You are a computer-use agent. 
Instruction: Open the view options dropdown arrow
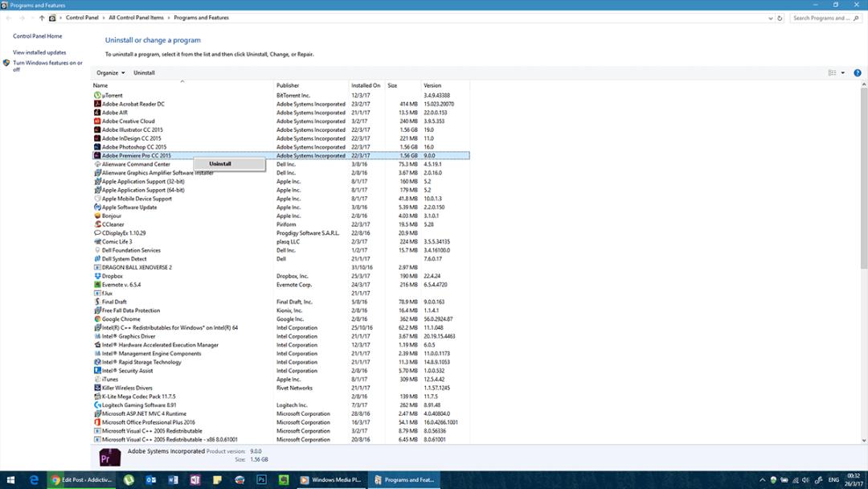[x=843, y=72]
